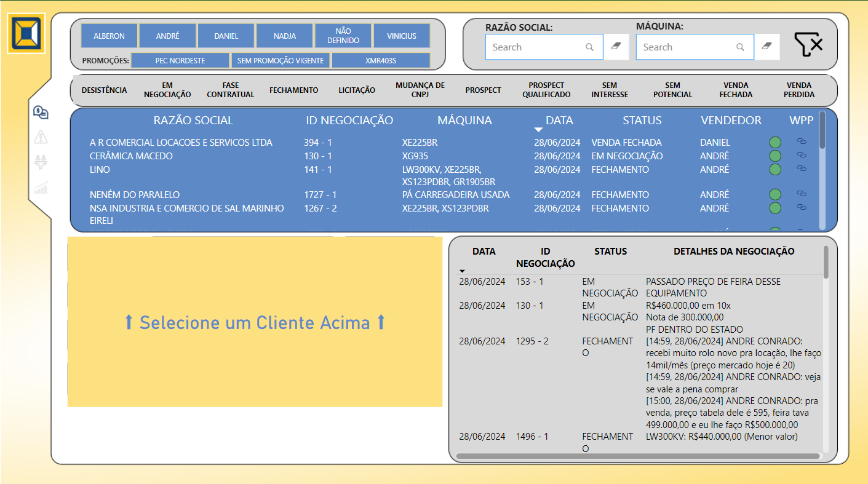Apply the XMR403S promotion filter
This screenshot has height=484, width=868.
pyautogui.click(x=380, y=60)
